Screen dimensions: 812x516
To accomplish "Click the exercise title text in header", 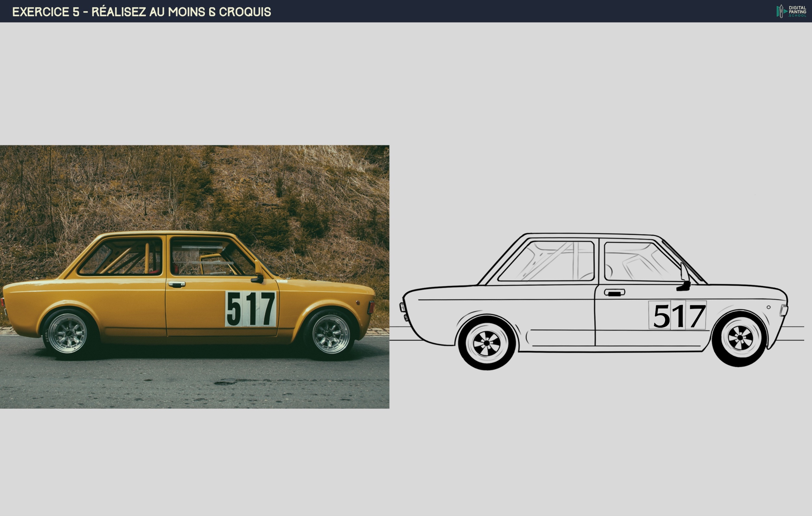I will pyautogui.click(x=142, y=12).
